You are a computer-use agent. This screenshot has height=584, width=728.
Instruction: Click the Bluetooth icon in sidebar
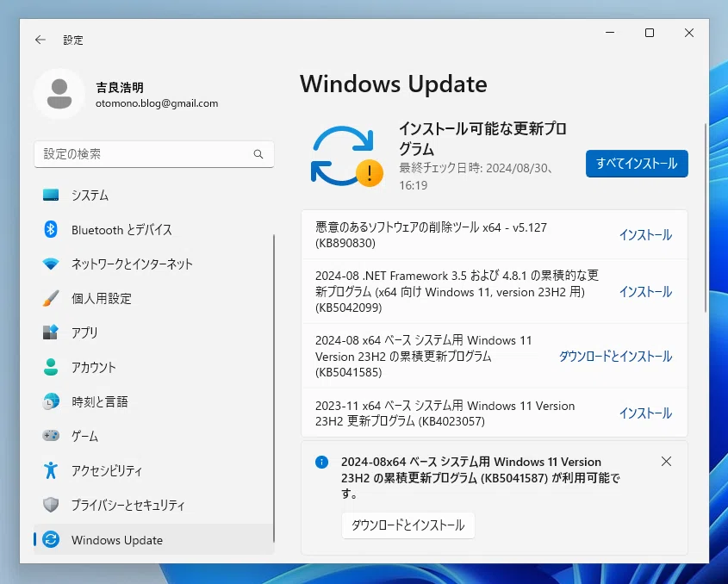[x=51, y=229]
